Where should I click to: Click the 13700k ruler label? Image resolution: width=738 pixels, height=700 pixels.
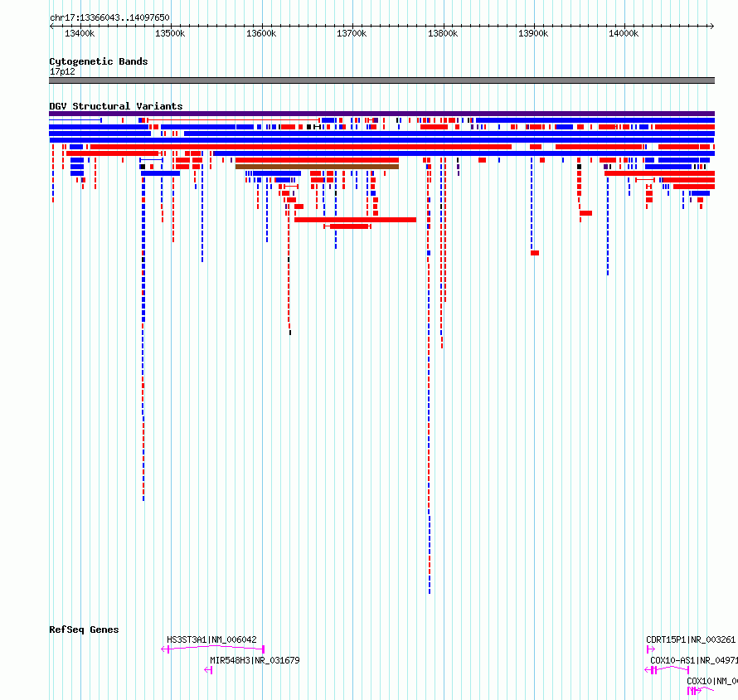(352, 33)
